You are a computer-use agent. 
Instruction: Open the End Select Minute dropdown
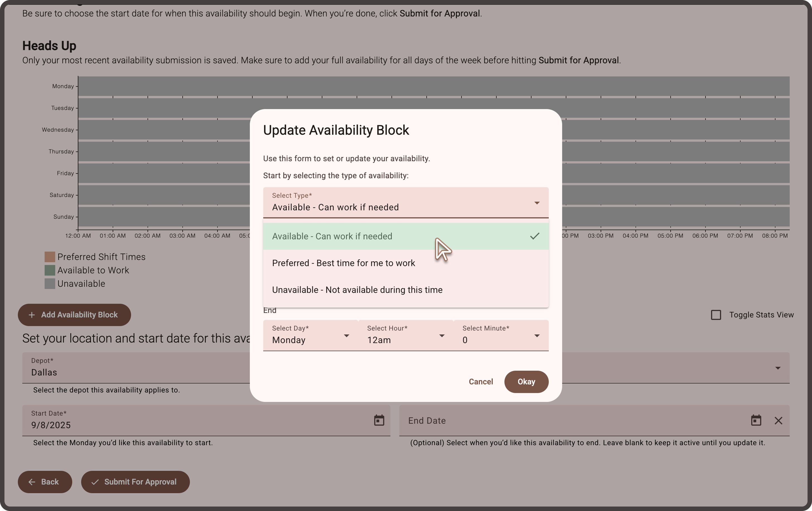pyautogui.click(x=501, y=336)
